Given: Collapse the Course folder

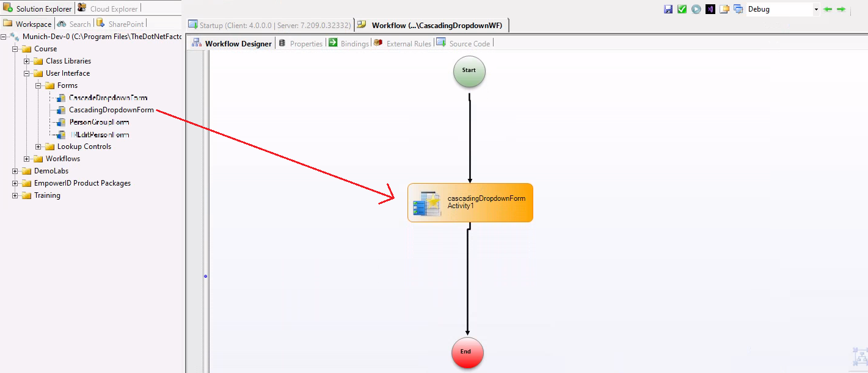Looking at the screenshot, I should [x=15, y=49].
